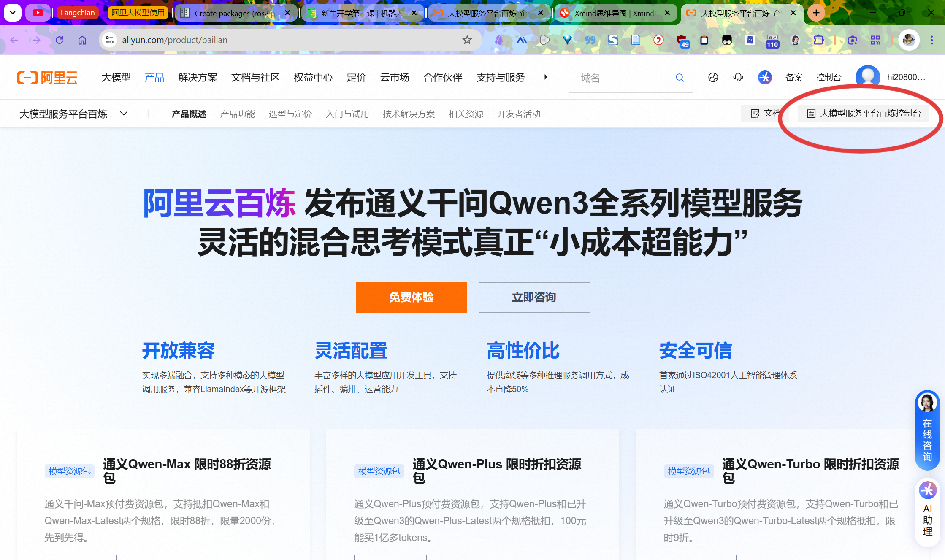Click the search magnifier icon

pos(680,78)
